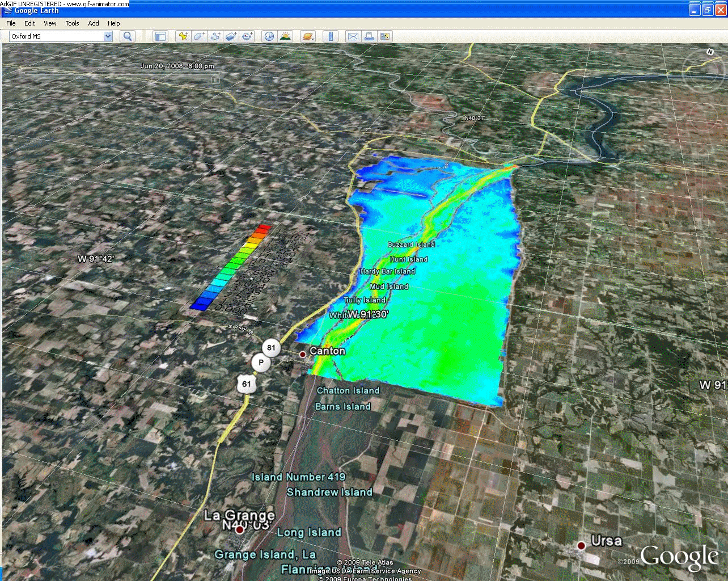
Task: Add a placemark with the pushpin icon
Action: point(183,36)
